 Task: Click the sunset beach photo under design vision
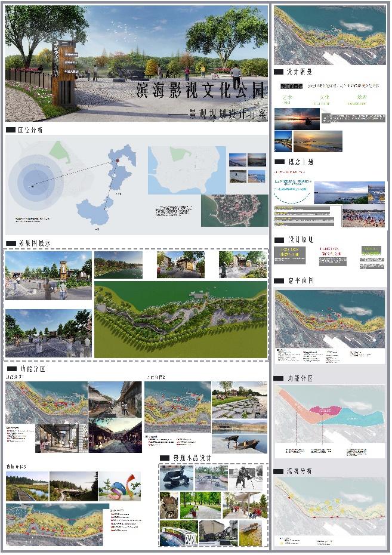click(x=297, y=119)
